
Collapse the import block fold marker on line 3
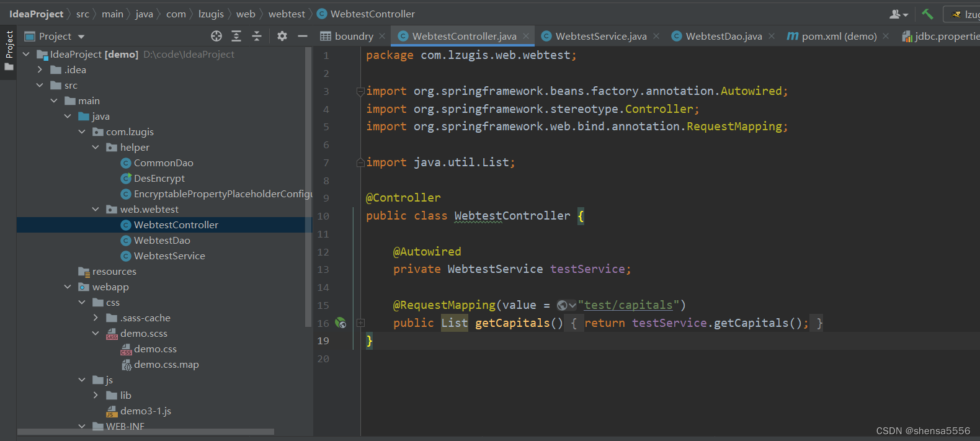point(360,91)
